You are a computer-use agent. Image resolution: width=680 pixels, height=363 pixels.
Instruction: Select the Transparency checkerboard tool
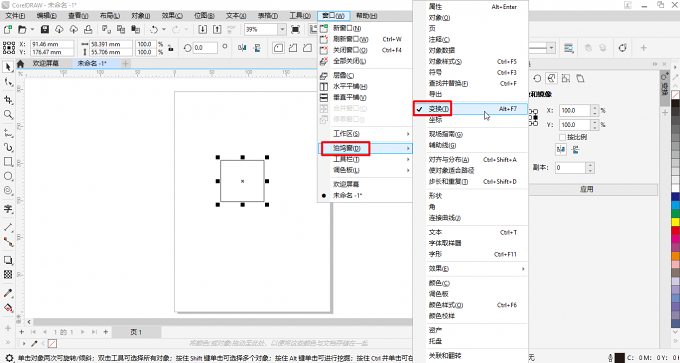pos(8,274)
